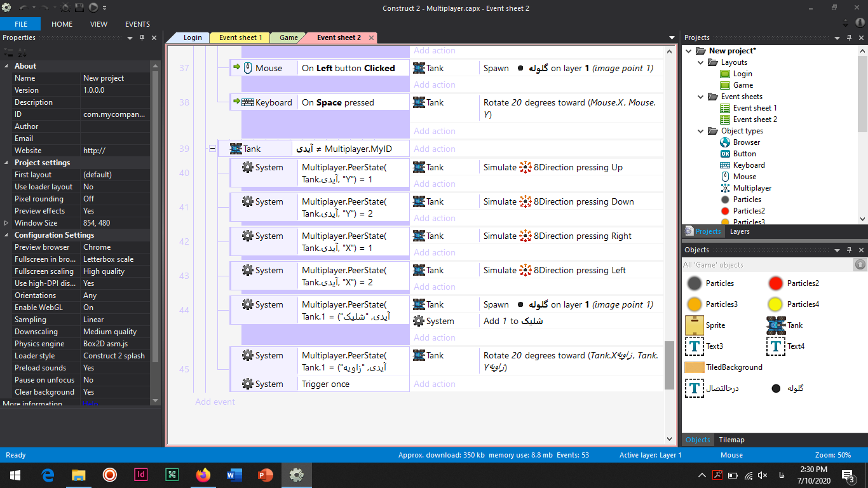
Task: Select the Browser object type in Projects tree
Action: coord(746,142)
